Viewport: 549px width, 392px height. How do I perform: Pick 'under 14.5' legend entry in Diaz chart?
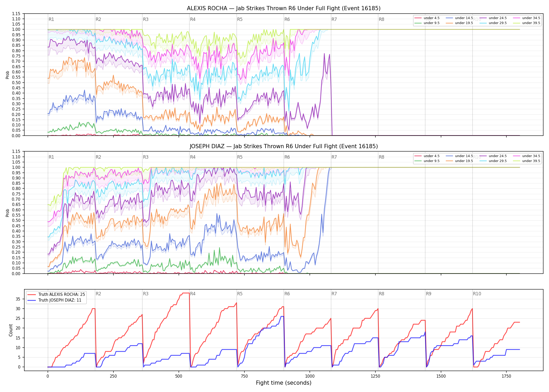tap(459, 156)
